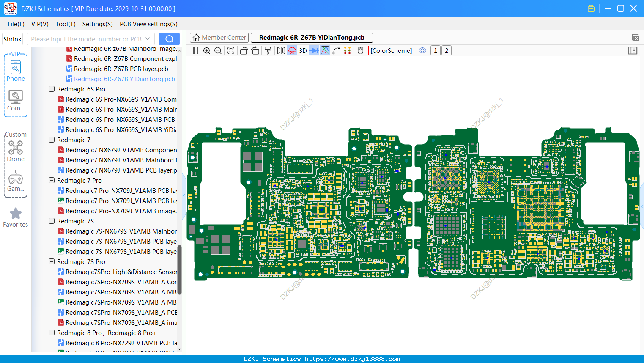Click the colored dots icon
The image size is (644, 363).
point(348,51)
